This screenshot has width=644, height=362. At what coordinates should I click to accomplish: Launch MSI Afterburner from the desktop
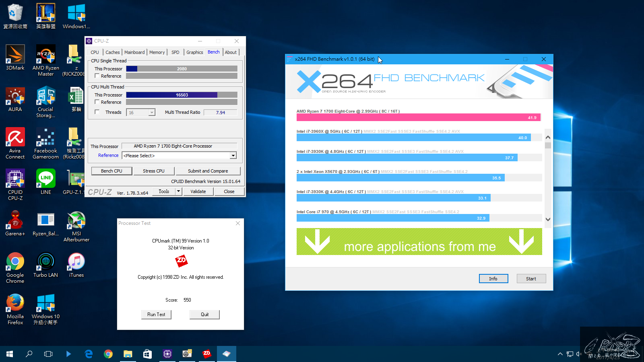[76, 226]
